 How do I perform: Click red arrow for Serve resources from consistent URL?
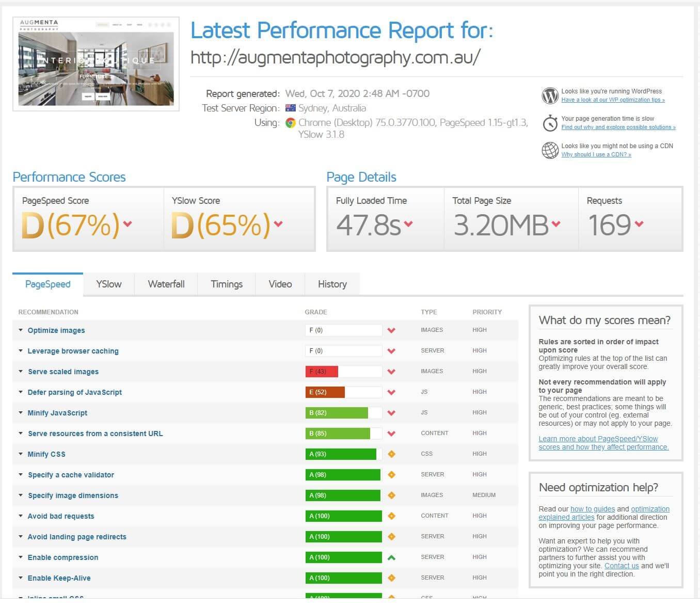click(x=391, y=434)
